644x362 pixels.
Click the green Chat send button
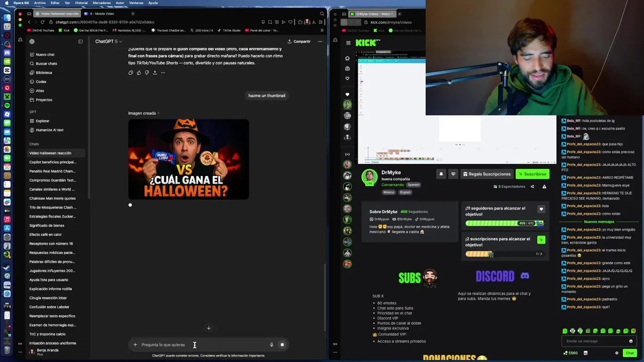(x=630, y=353)
